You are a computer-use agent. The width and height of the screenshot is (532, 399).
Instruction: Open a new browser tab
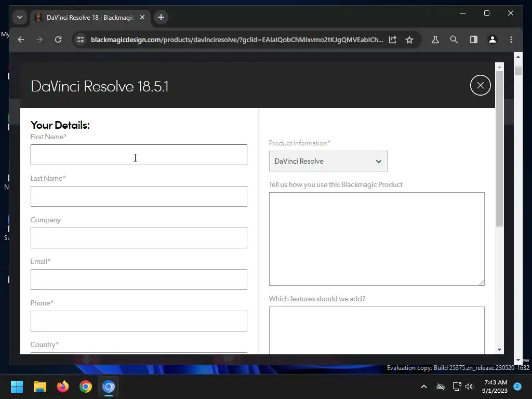pos(161,17)
